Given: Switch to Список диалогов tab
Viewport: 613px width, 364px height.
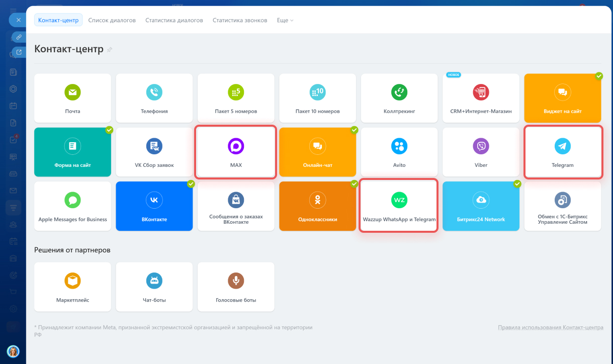Looking at the screenshot, I should [x=112, y=21].
